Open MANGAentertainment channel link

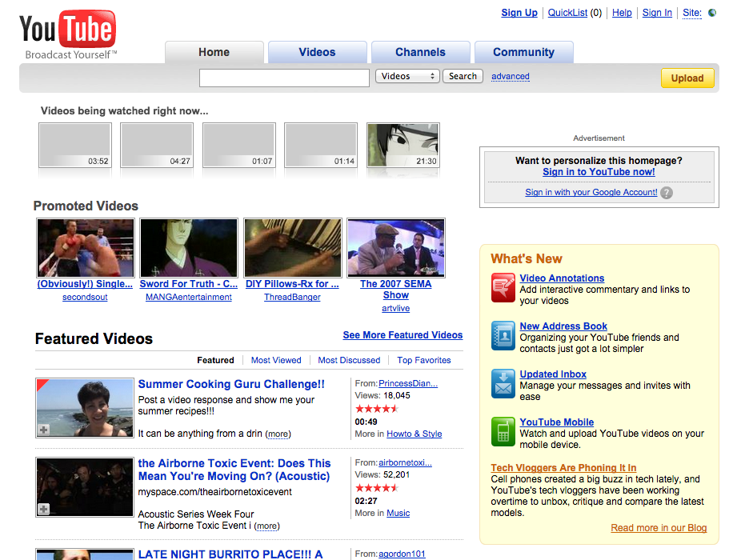click(x=189, y=297)
